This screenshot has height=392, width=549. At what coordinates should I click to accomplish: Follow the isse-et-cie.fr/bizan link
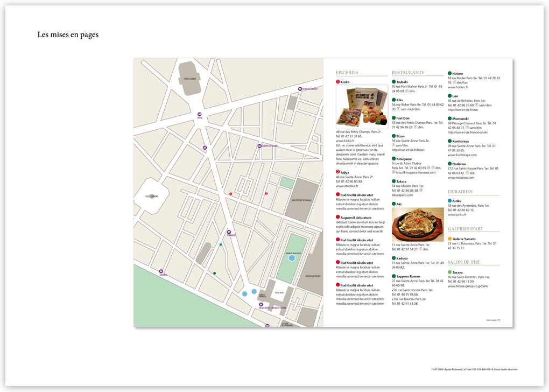408,150
